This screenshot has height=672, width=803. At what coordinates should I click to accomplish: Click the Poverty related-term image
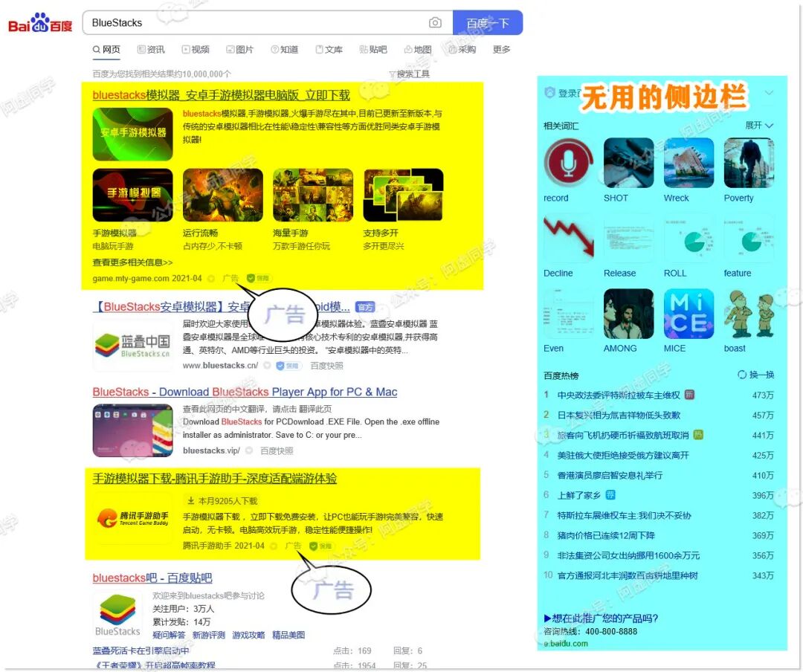(749, 163)
